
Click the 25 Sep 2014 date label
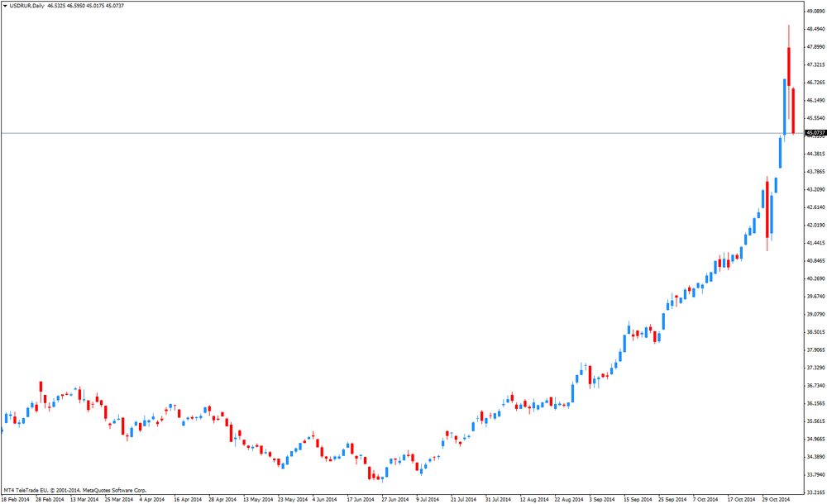tap(672, 499)
